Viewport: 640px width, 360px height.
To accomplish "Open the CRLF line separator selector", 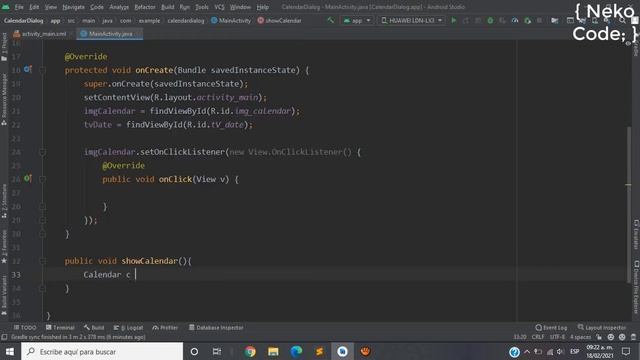I will [538, 337].
